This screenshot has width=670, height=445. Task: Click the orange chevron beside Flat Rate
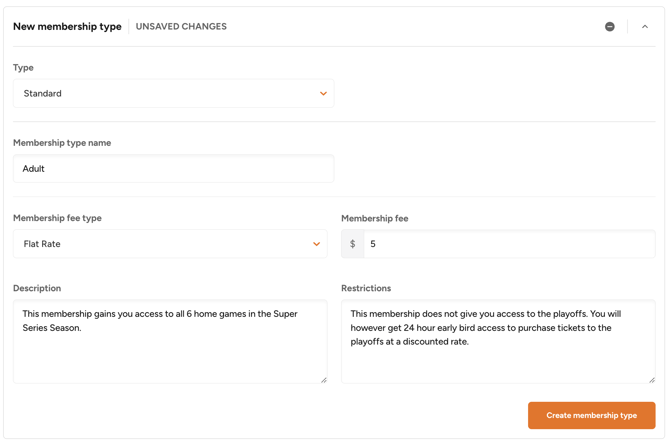pos(316,244)
